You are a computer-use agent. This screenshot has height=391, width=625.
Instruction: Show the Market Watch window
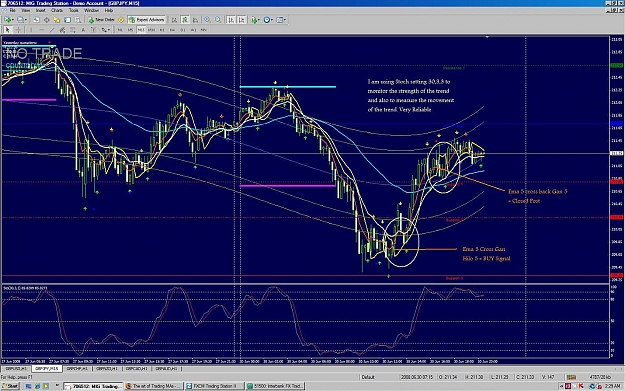(36, 20)
